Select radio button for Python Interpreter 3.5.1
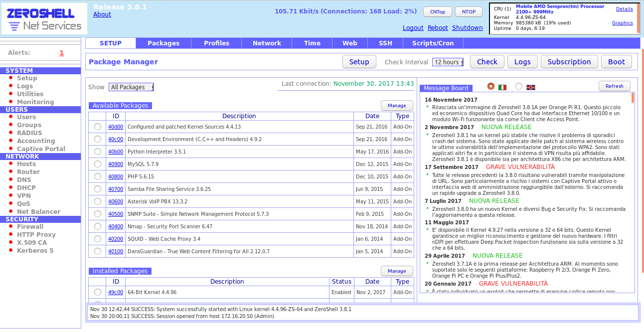Viewport: 644px width, 332px height. (98, 152)
